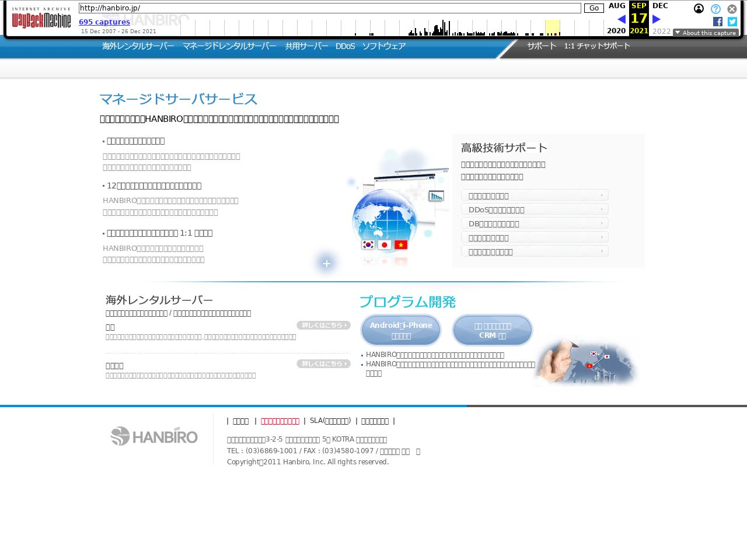Click the Wayback URL input field
The image size is (747, 560).
[x=330, y=8]
